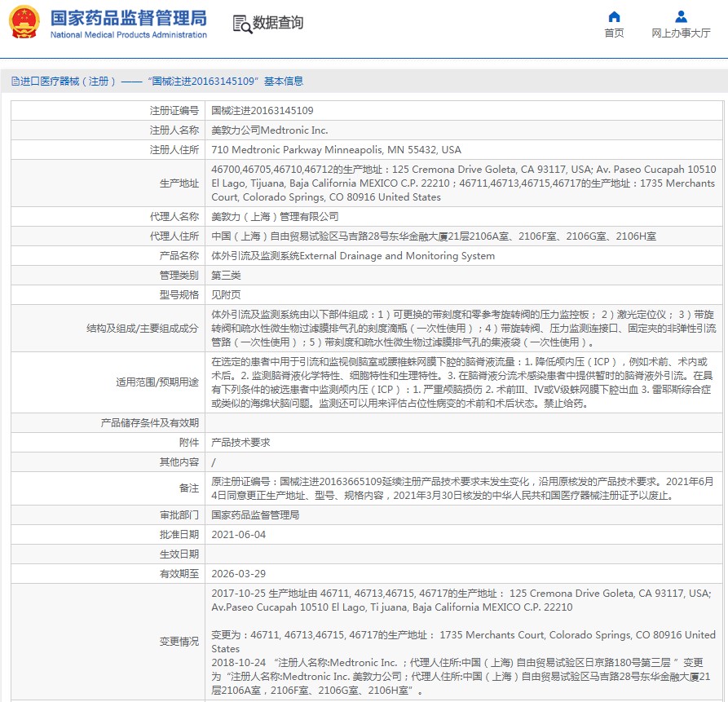Select registrant name 美敦力公司Medtronic Inc.
The width and height of the screenshot is (728, 702).
point(270,130)
